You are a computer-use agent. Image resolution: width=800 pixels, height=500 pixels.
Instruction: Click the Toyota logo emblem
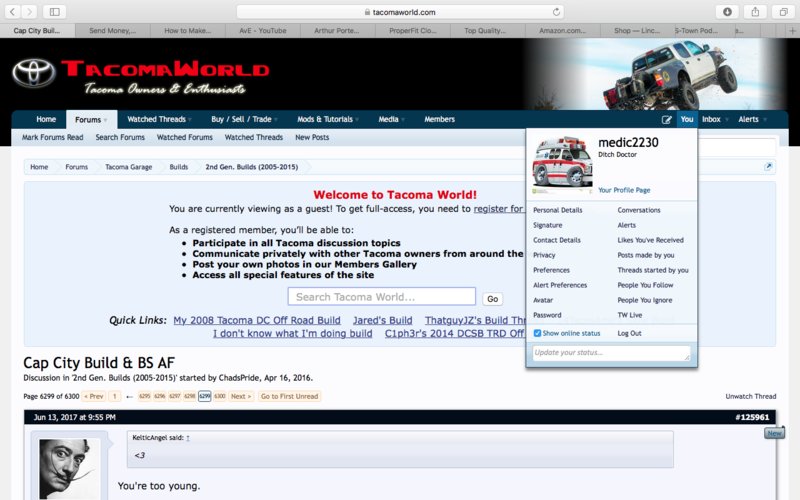tap(34, 72)
